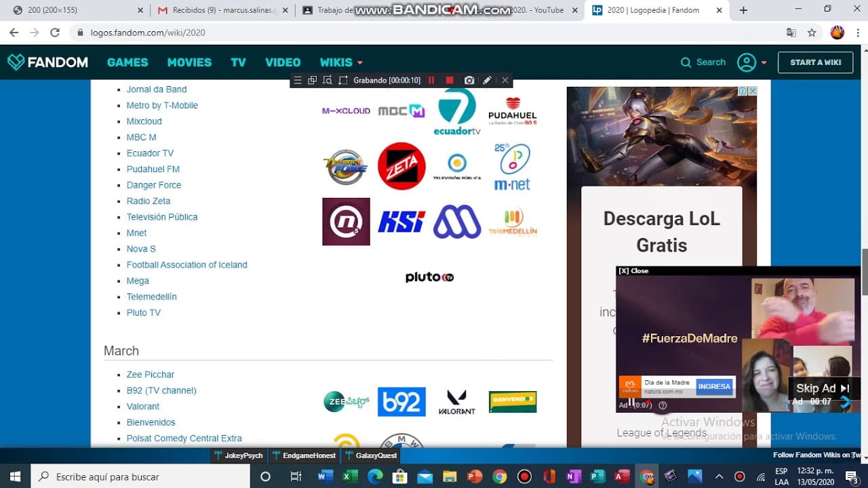Click the Fandom logo
The height and width of the screenshot is (488, 868).
tap(47, 62)
